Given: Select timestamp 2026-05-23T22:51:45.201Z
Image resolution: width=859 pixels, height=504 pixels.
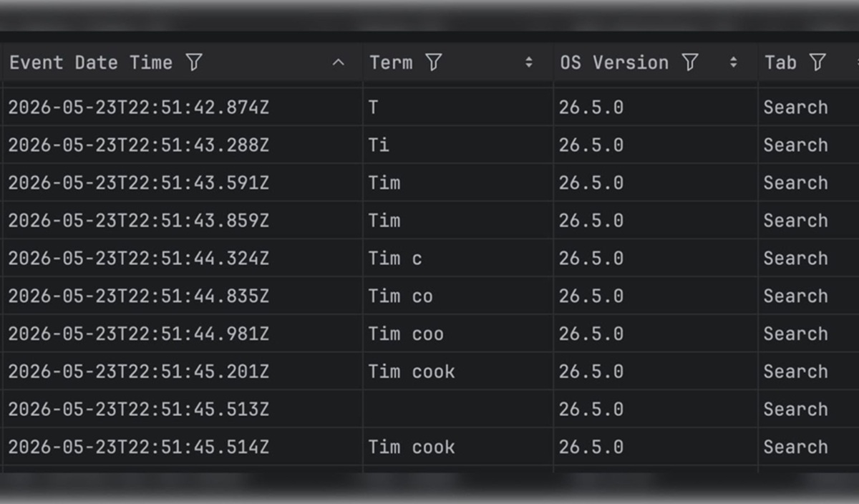Looking at the screenshot, I should [x=138, y=372].
